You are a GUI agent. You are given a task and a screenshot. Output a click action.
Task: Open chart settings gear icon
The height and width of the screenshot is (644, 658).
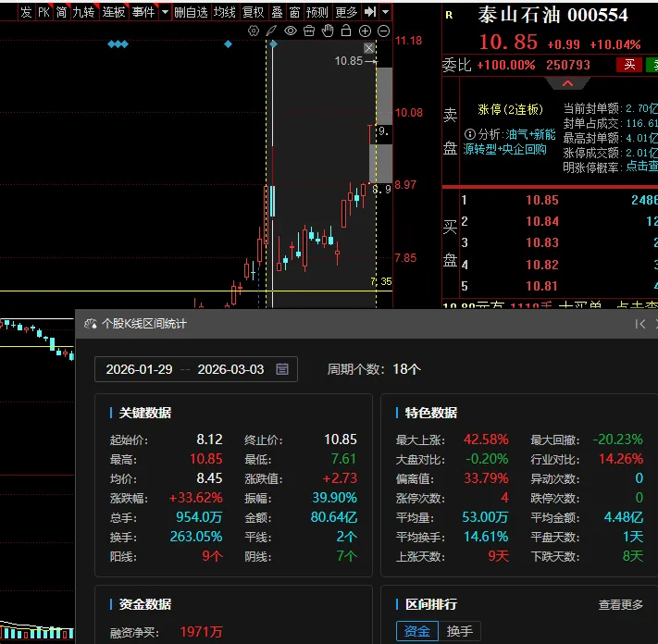(254, 31)
